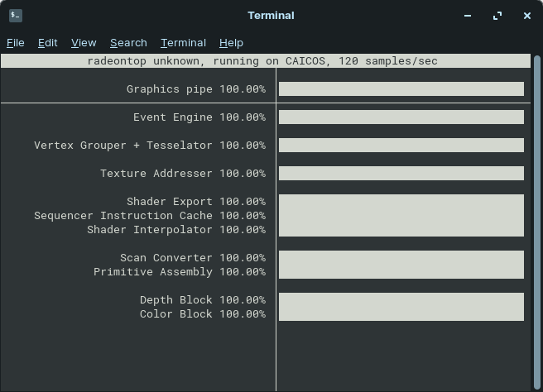543x392 pixels.
Task: Click the Depth Block label text
Action: pyautogui.click(x=175, y=300)
